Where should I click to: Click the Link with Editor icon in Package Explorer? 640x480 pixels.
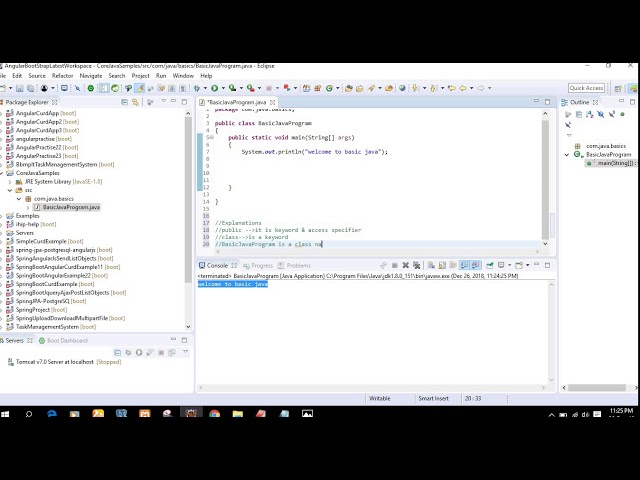pos(135,102)
